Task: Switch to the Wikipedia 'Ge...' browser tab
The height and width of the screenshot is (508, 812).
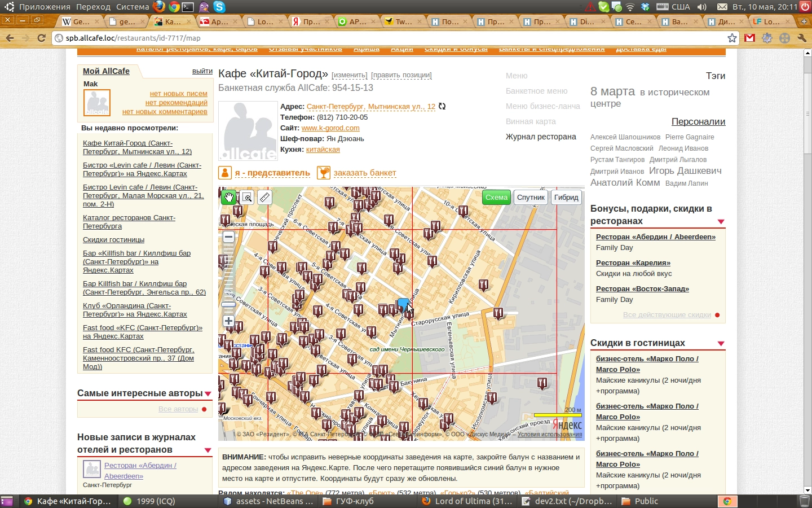Action: click(81, 21)
